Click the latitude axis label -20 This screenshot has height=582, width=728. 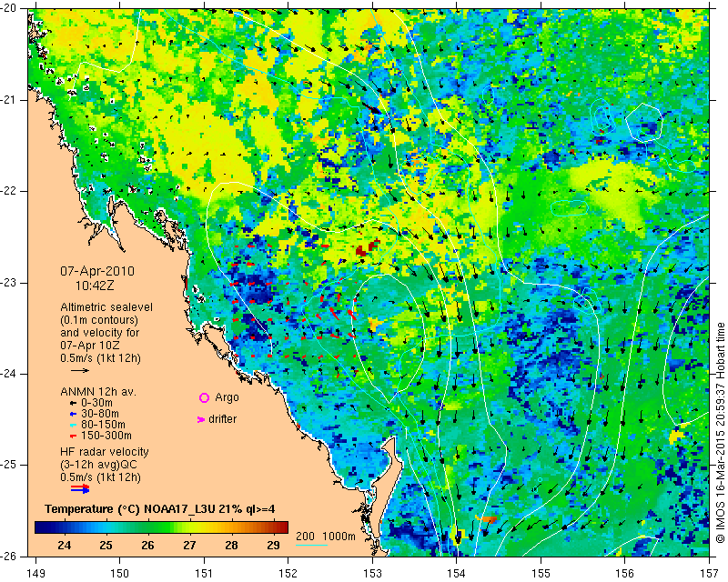click(x=8, y=9)
